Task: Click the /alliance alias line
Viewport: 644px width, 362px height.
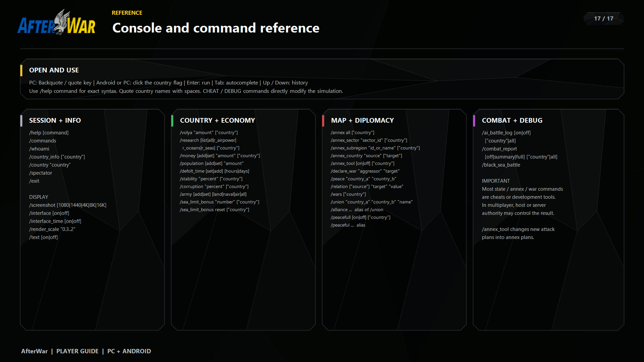Action: [x=357, y=210]
